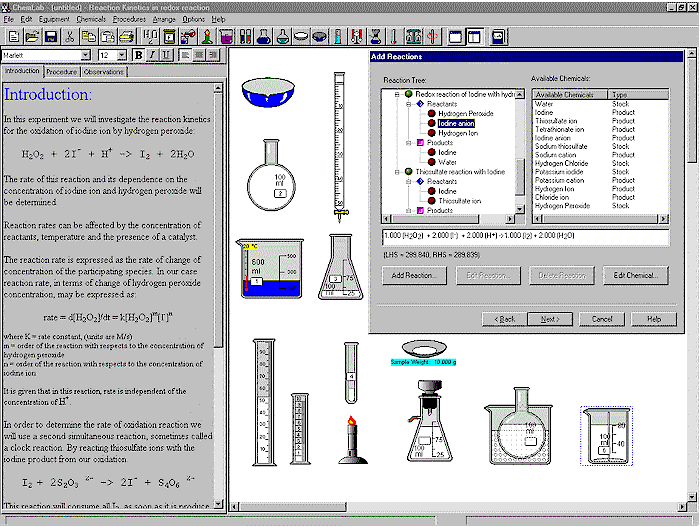Add test tubes from the toolbar
This screenshot has width=700, height=527.
(245, 37)
